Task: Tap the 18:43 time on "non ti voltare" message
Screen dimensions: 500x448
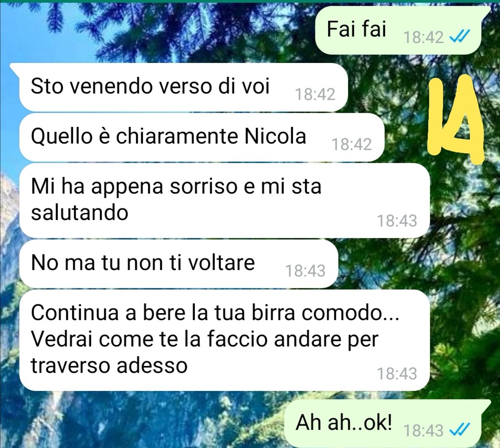Action: pos(305,271)
